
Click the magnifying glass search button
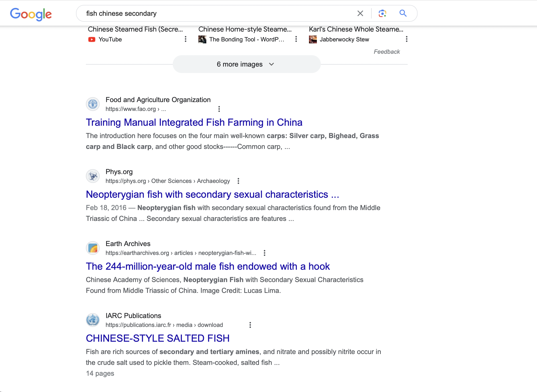403,13
